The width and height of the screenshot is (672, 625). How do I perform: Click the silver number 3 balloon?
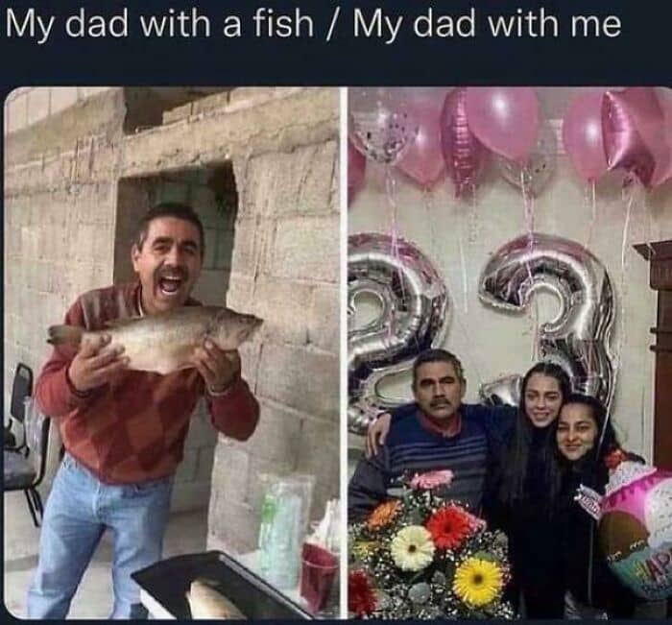pyautogui.click(x=553, y=317)
